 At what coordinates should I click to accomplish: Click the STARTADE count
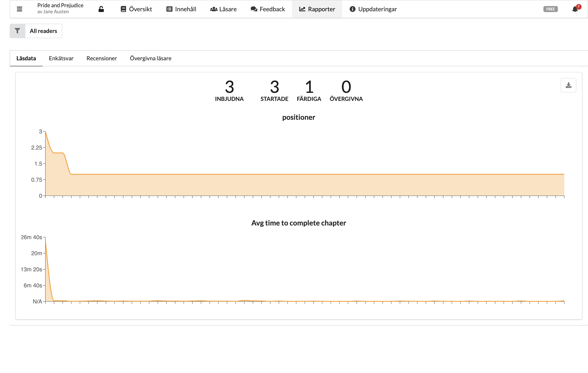pyautogui.click(x=275, y=90)
